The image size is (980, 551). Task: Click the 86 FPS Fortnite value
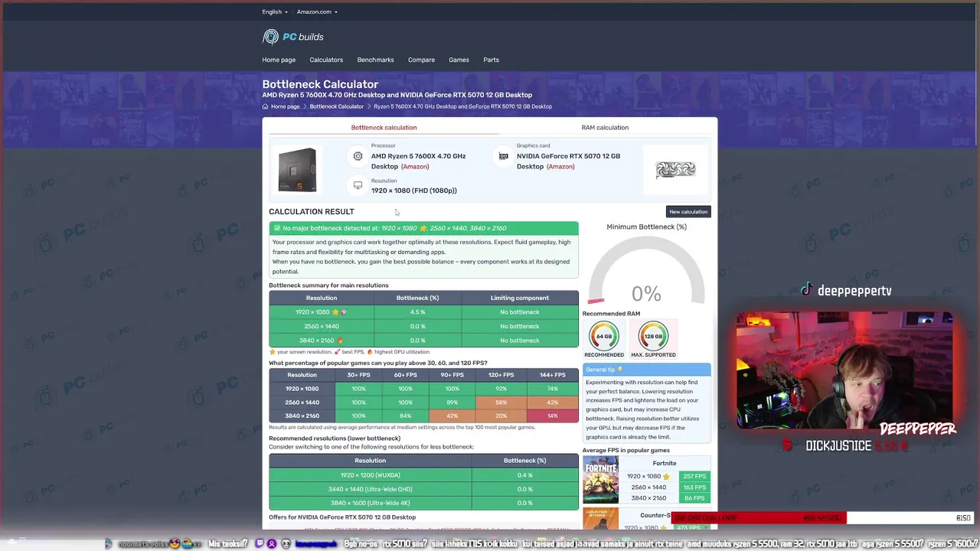point(694,497)
